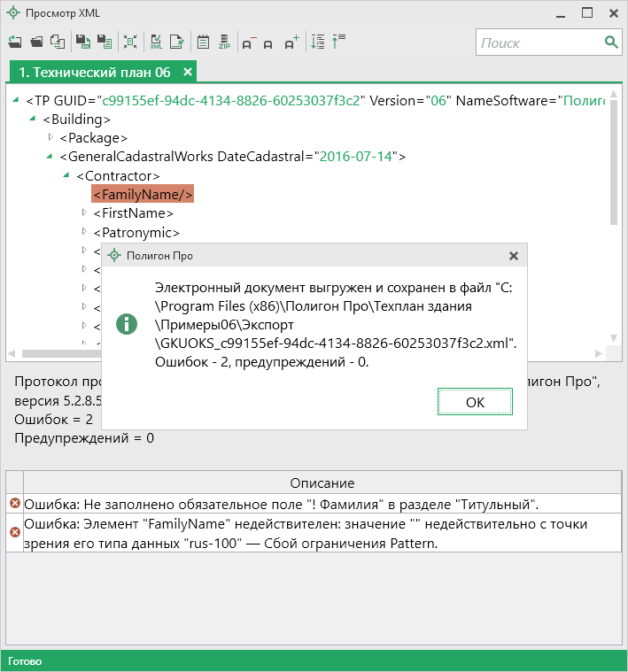This screenshot has height=672, width=628.
Task: Click the ZIP archive toolbar icon
Action: pyautogui.click(x=224, y=42)
